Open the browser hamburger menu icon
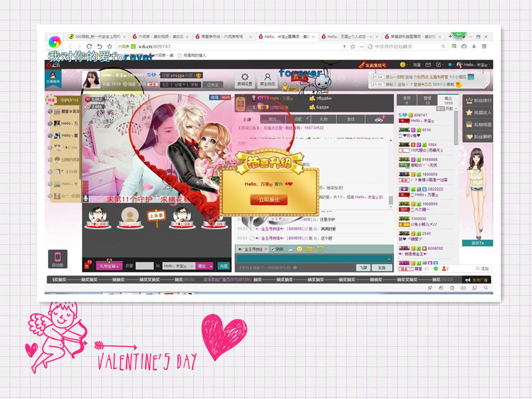The image size is (532, 399). pyautogui.click(x=484, y=46)
